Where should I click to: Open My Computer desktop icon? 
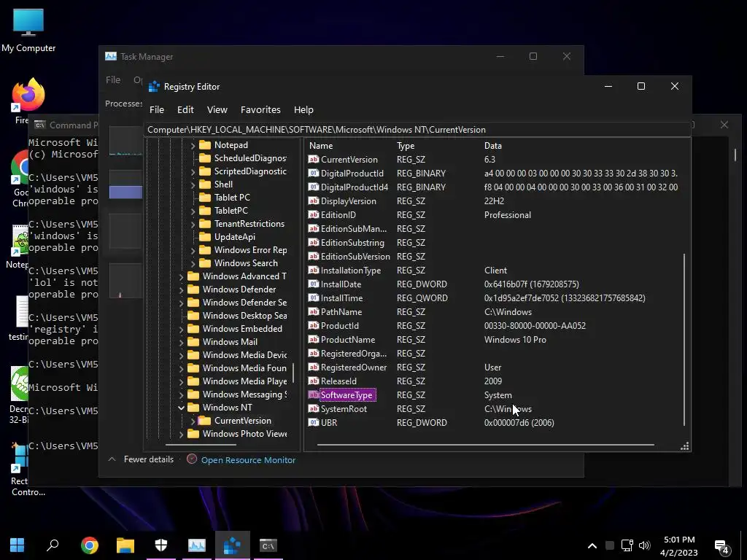[28, 30]
